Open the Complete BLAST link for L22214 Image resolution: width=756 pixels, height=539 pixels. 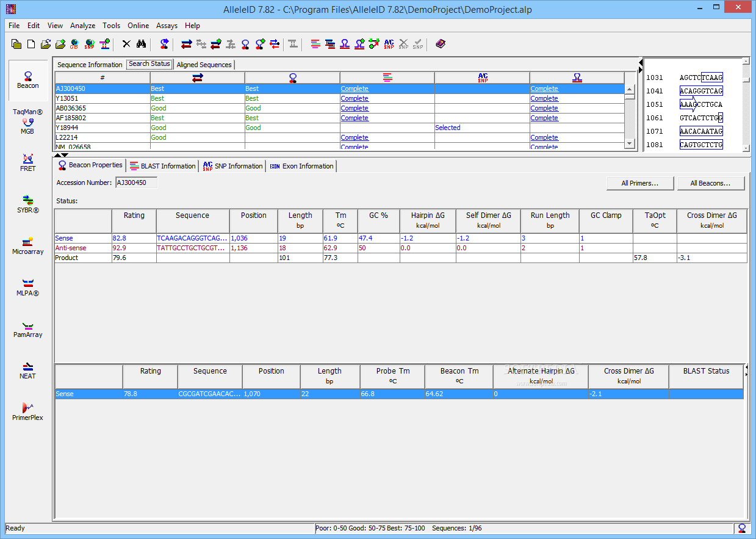[x=355, y=137]
